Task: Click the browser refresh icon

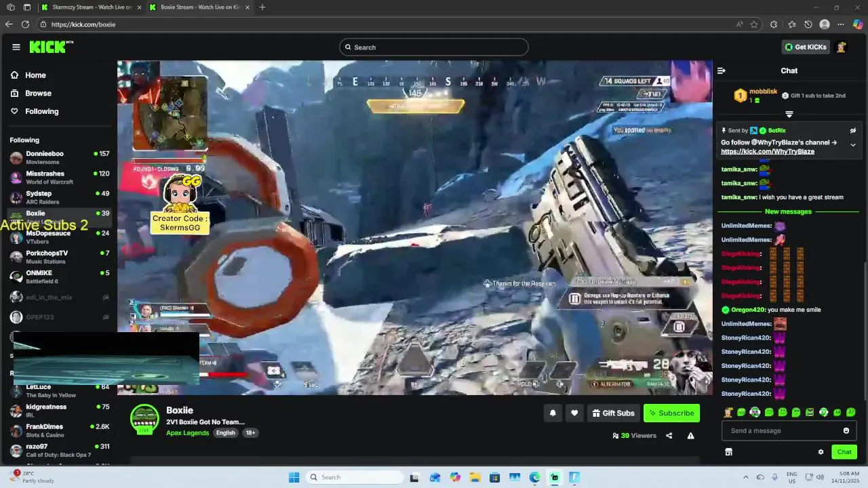Action: point(25,24)
